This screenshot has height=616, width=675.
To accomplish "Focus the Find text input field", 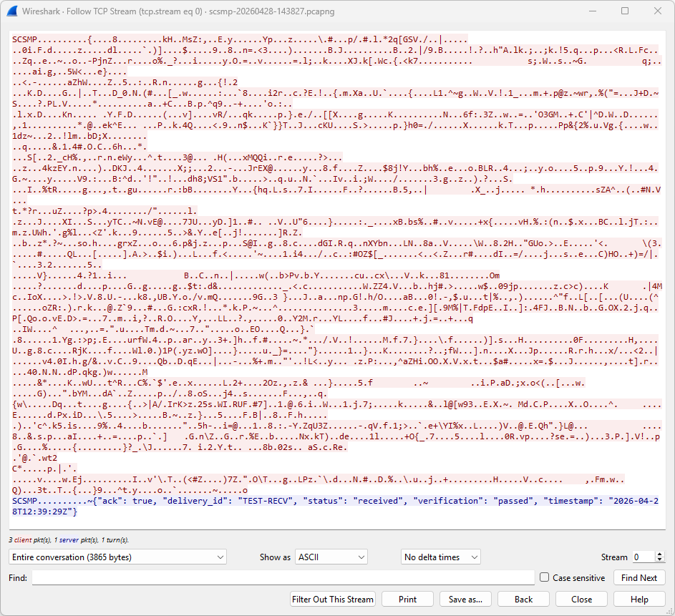I will [x=283, y=577].
